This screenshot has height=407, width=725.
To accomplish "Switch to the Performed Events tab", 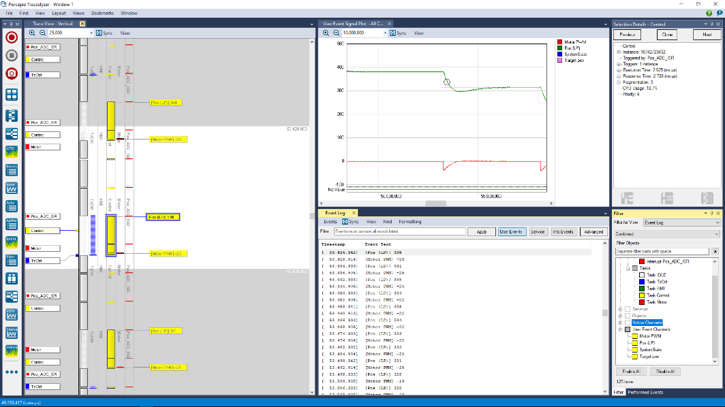I will (x=645, y=392).
